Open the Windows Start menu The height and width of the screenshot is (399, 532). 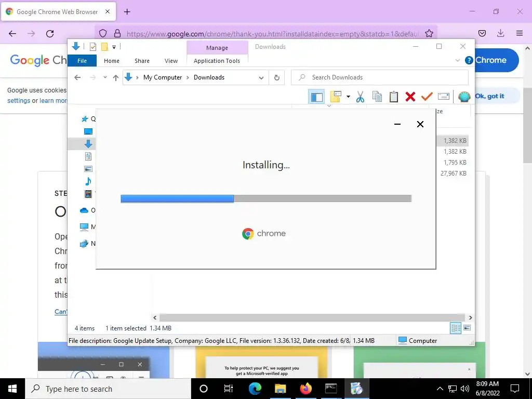click(x=12, y=389)
